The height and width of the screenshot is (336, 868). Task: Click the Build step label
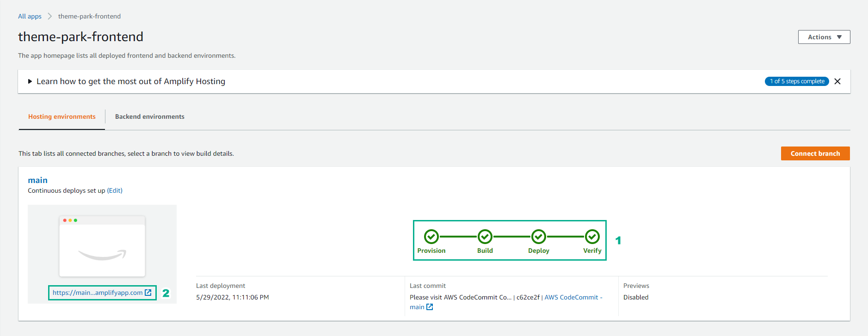(485, 250)
